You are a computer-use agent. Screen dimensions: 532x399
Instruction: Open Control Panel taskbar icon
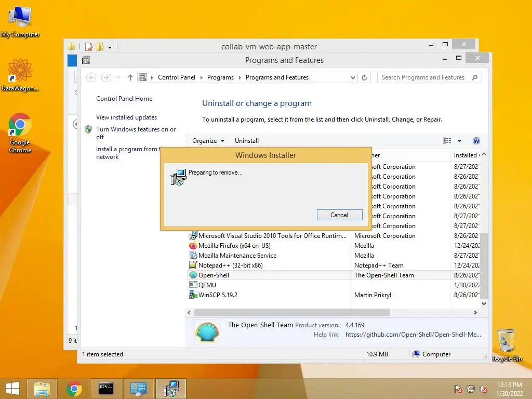click(x=138, y=389)
